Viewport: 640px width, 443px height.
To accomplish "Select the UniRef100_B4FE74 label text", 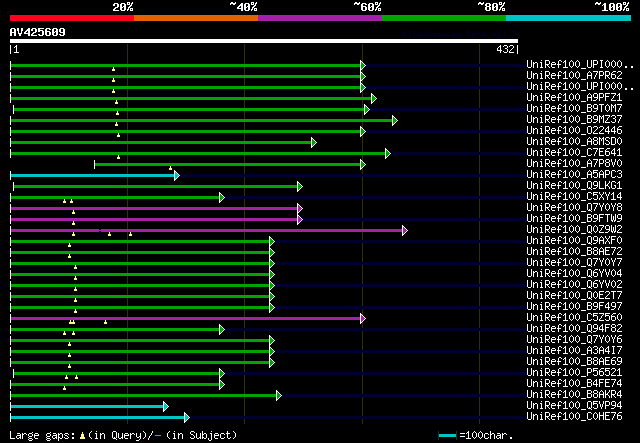I will coord(574,384).
